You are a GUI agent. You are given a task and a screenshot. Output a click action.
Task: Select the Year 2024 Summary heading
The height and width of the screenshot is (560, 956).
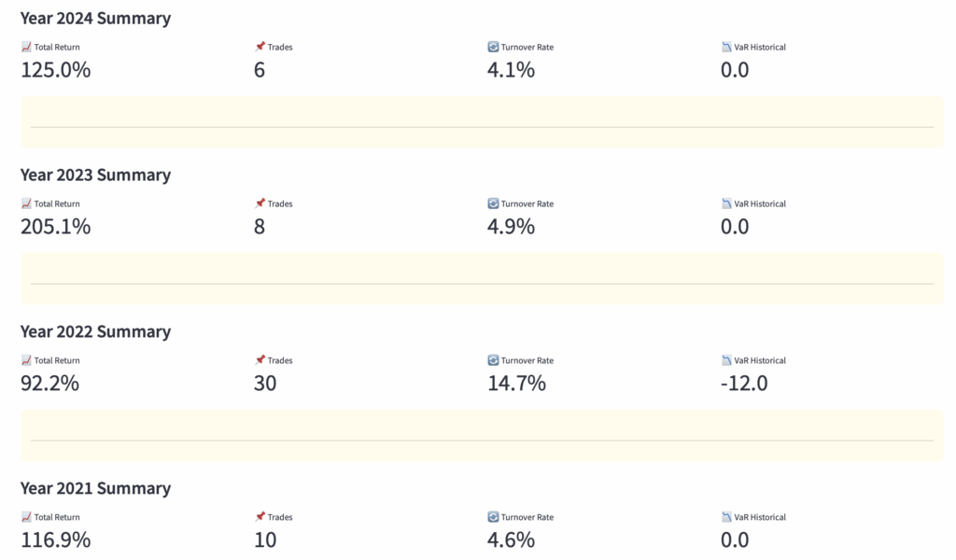point(96,19)
